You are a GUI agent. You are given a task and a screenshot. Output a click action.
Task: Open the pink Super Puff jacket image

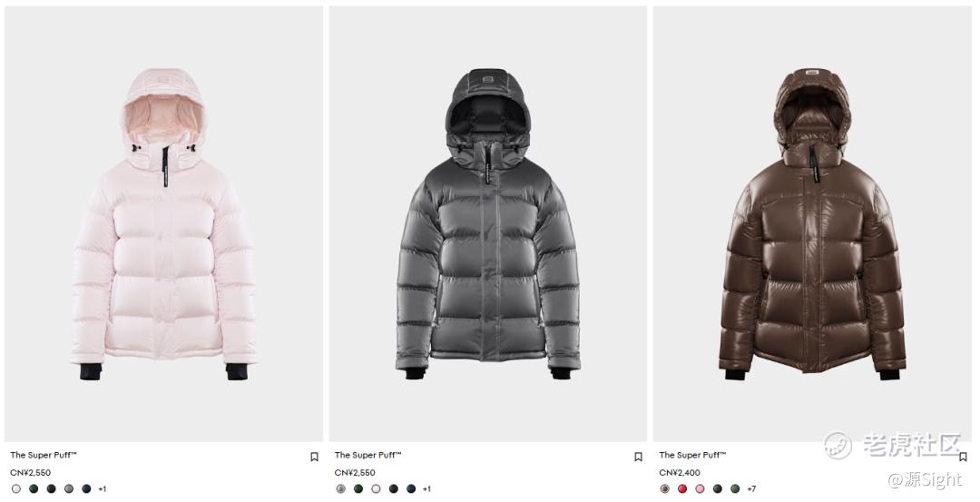pyautogui.click(x=163, y=224)
